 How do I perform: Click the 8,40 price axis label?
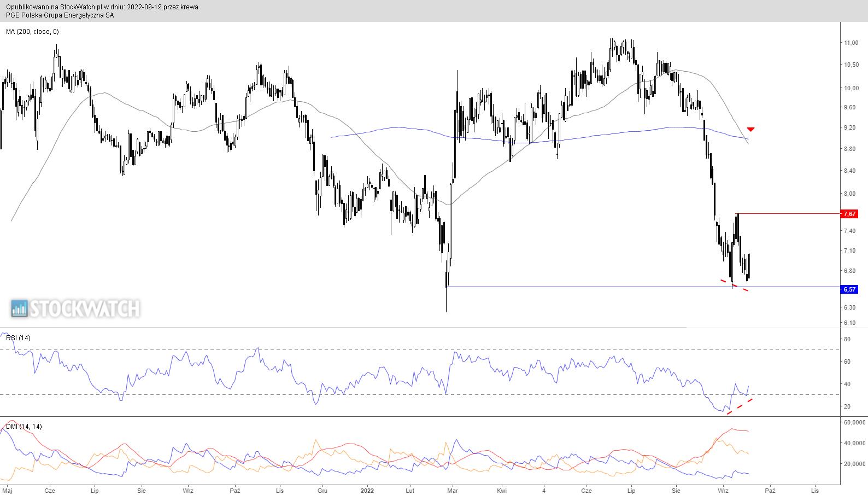coord(851,171)
